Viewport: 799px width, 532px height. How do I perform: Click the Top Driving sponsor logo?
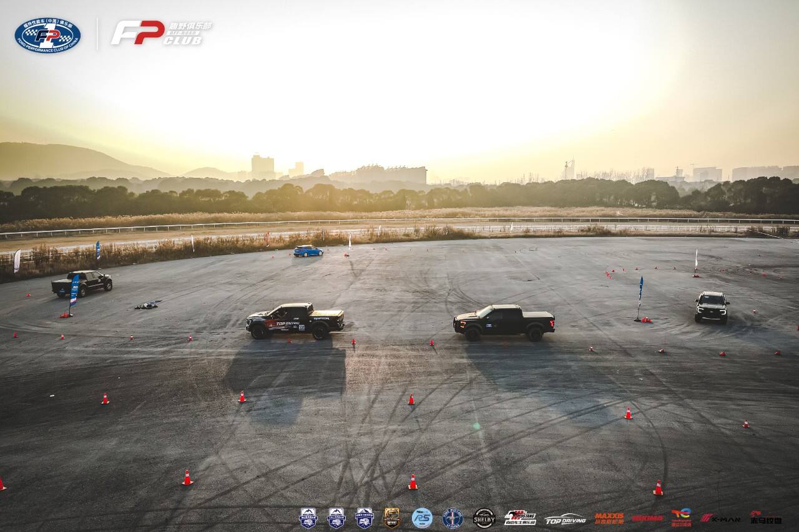tap(565, 519)
